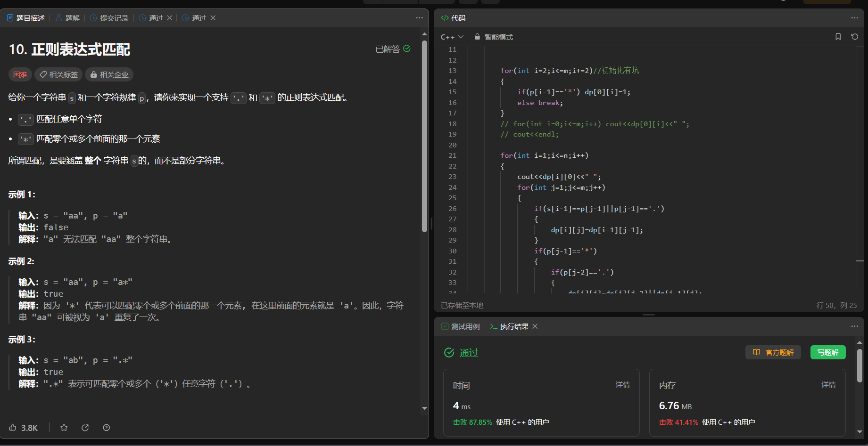Click the 已存储至本地 status text
This screenshot has width=868, height=446.
point(462,305)
